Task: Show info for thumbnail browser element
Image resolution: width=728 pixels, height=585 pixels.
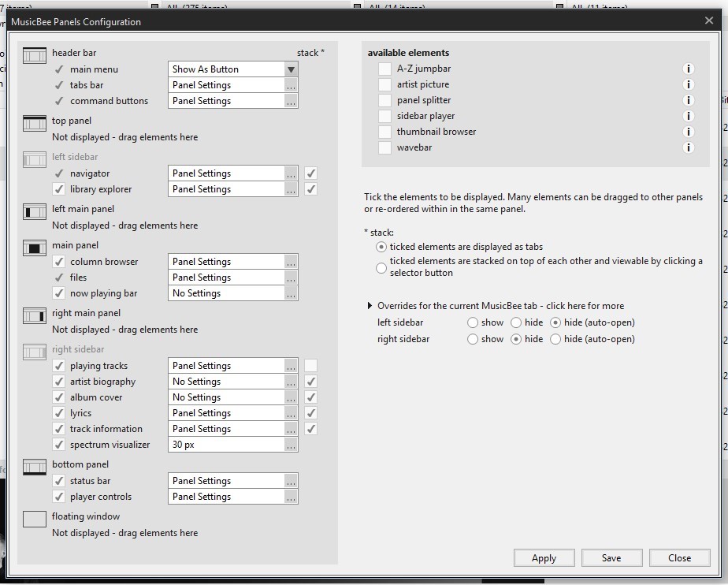Action: click(x=688, y=132)
